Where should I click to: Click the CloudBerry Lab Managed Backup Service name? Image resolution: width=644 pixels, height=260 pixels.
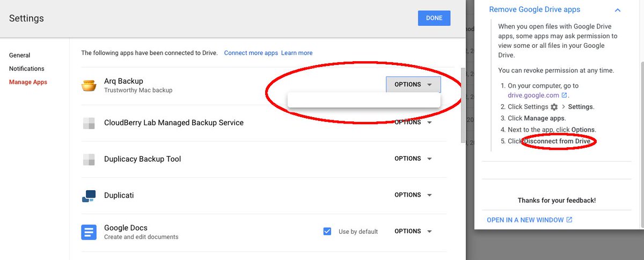click(174, 122)
